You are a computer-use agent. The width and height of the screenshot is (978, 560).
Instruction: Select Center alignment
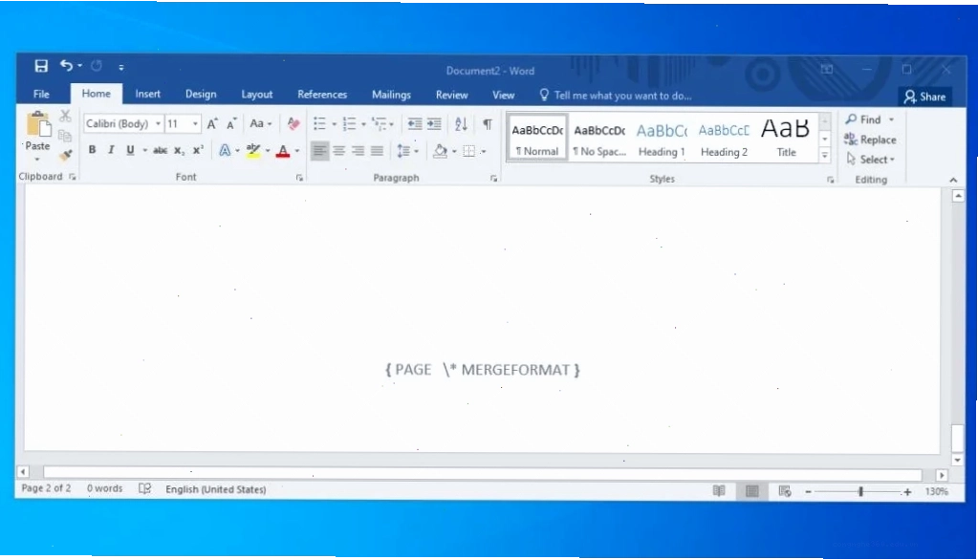coord(338,150)
